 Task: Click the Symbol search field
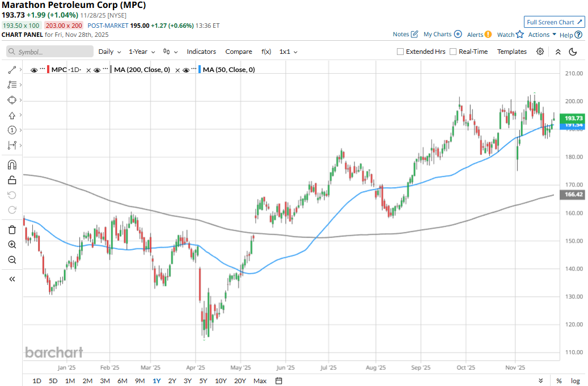click(50, 52)
